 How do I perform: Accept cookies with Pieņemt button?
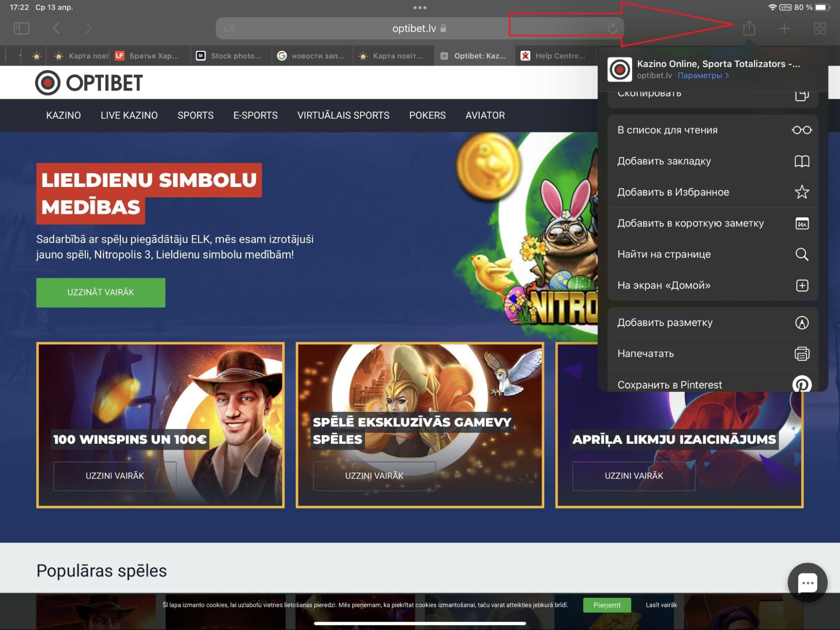(607, 605)
